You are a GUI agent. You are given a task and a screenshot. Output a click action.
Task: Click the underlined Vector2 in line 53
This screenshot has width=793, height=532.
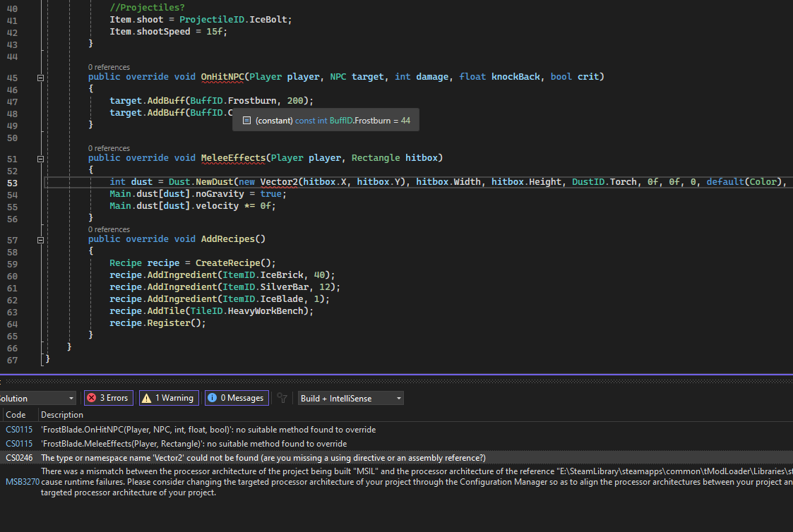click(x=279, y=182)
